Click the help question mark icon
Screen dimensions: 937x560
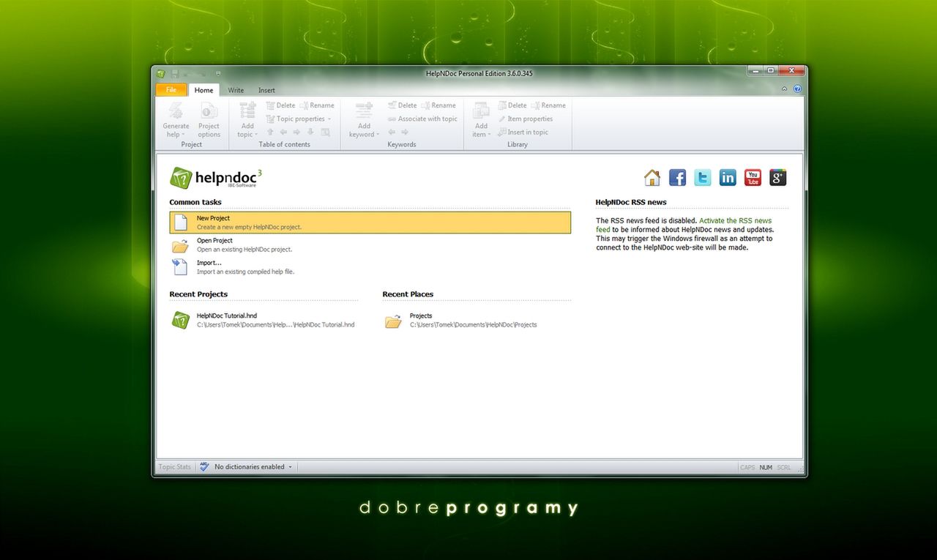click(x=797, y=89)
